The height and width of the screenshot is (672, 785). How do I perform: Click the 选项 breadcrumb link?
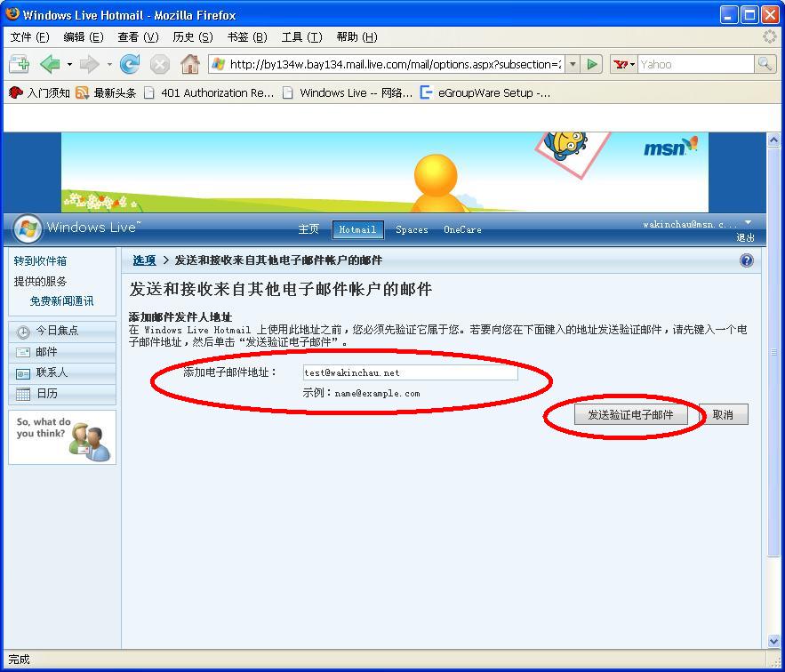click(144, 260)
